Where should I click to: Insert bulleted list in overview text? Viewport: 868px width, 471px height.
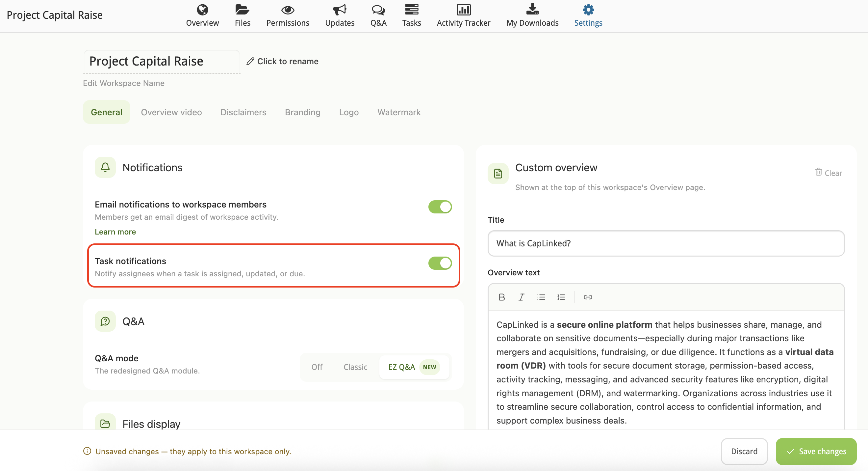pyautogui.click(x=541, y=297)
